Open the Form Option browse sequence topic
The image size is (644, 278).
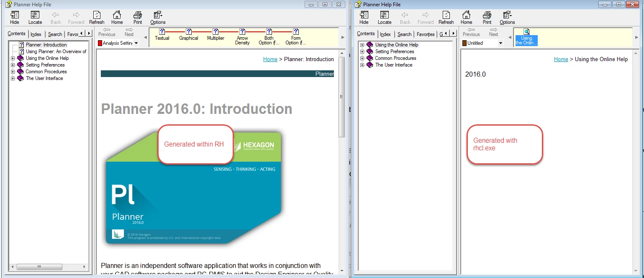[x=296, y=37]
